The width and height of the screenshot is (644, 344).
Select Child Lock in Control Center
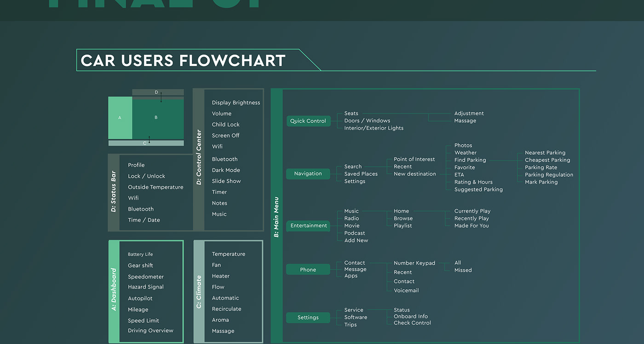226,124
